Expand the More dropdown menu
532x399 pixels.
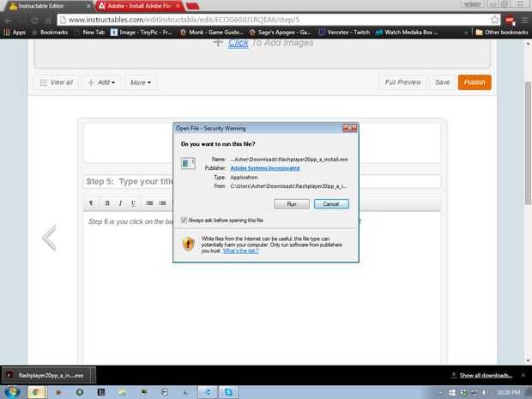coord(141,82)
